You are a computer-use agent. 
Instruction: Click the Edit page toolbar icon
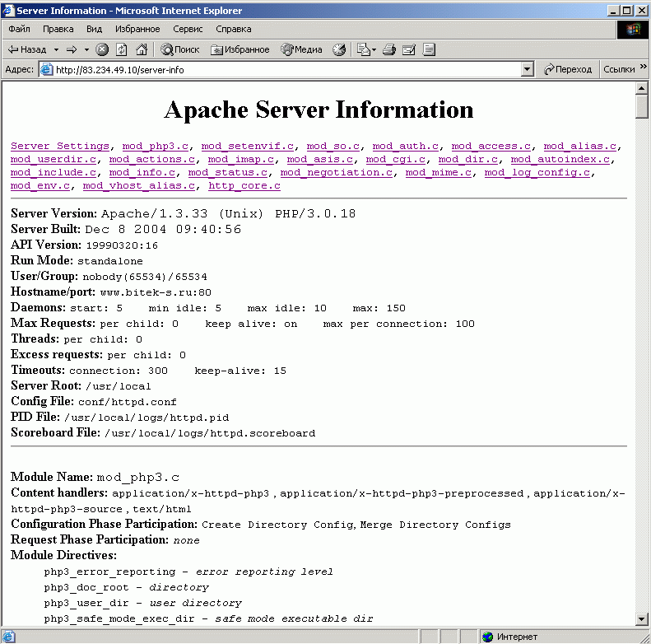(x=409, y=50)
